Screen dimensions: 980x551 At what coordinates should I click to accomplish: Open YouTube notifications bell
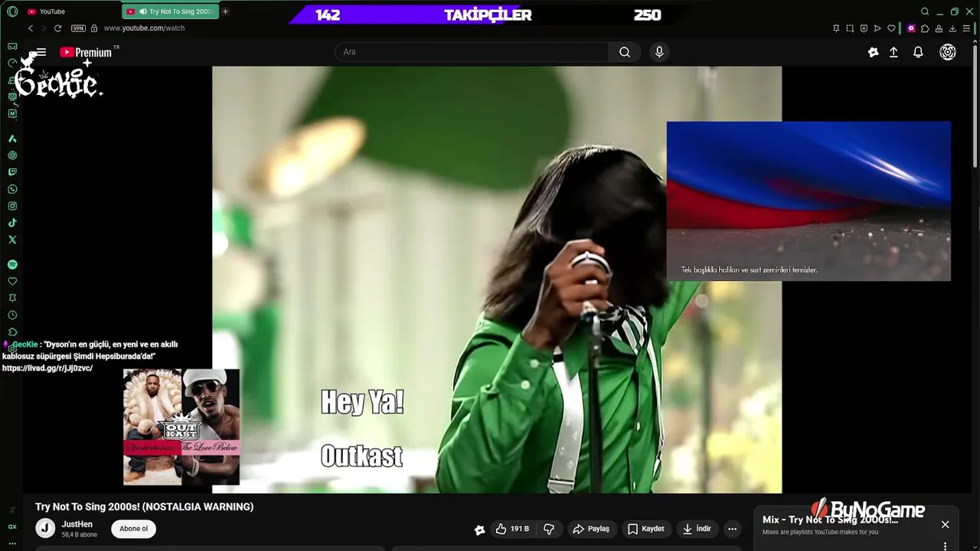pos(918,52)
